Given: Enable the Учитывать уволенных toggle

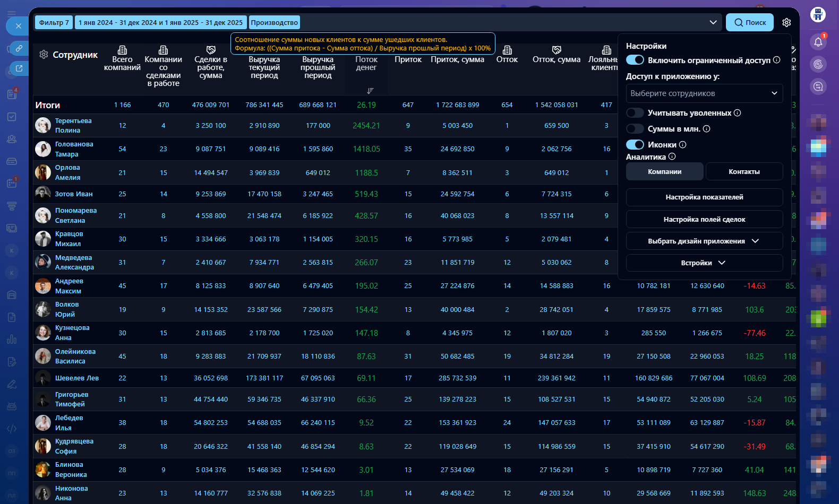Looking at the screenshot, I should coord(635,113).
